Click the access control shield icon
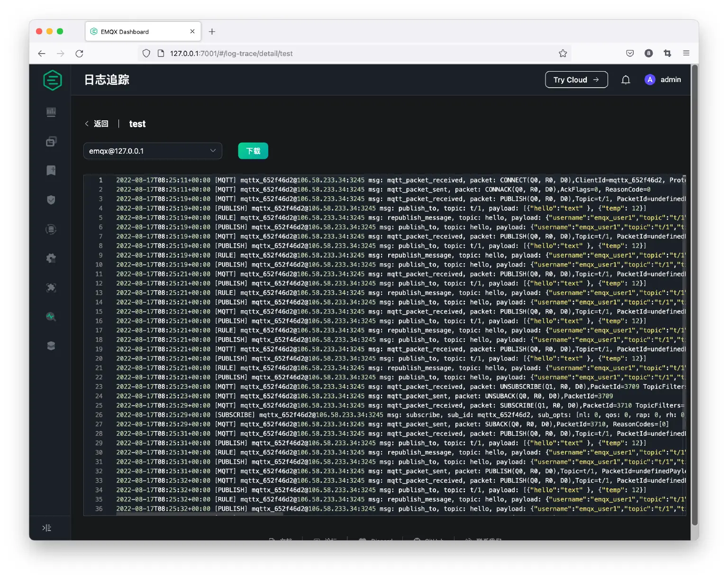Viewport: 728px width, 579px height. point(51,200)
